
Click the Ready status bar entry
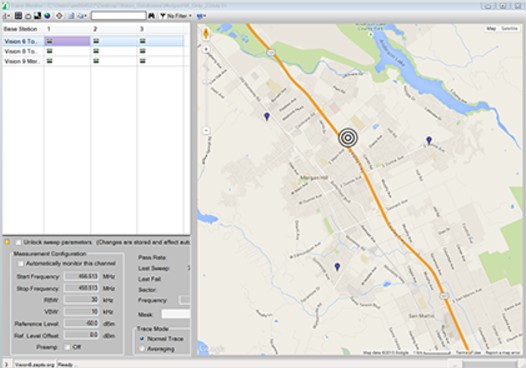point(66,365)
